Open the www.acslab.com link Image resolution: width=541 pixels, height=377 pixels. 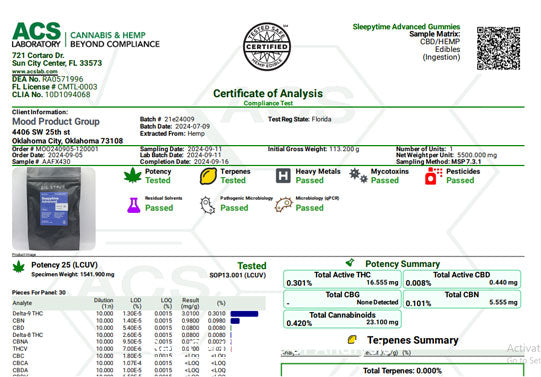[x=35, y=71]
